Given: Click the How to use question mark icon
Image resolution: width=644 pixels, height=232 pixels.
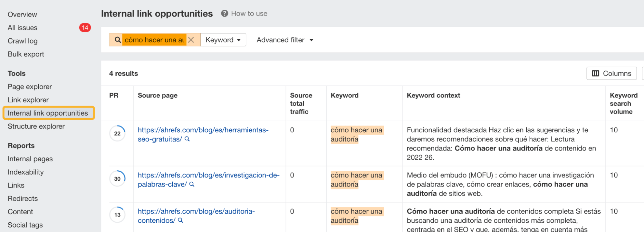Looking at the screenshot, I should coord(225,14).
